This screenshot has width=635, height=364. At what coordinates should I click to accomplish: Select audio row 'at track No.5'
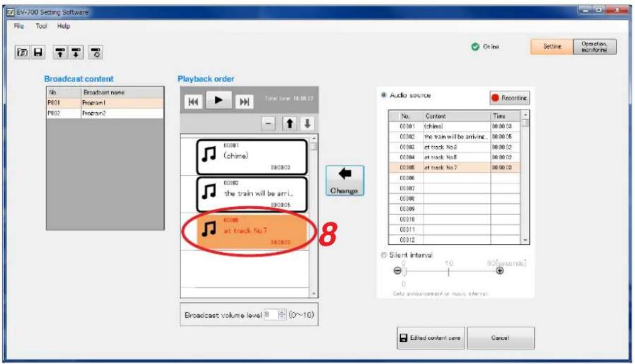(x=454, y=157)
